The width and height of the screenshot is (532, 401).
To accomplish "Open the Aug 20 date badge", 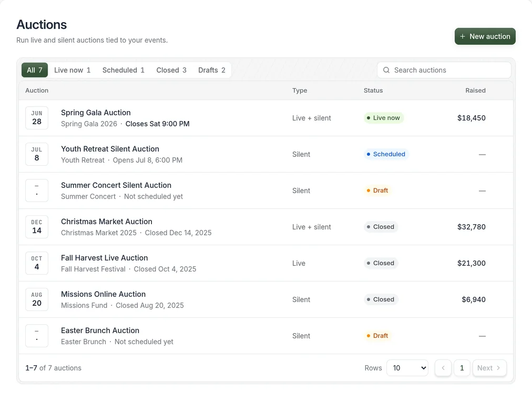I will pos(37,299).
